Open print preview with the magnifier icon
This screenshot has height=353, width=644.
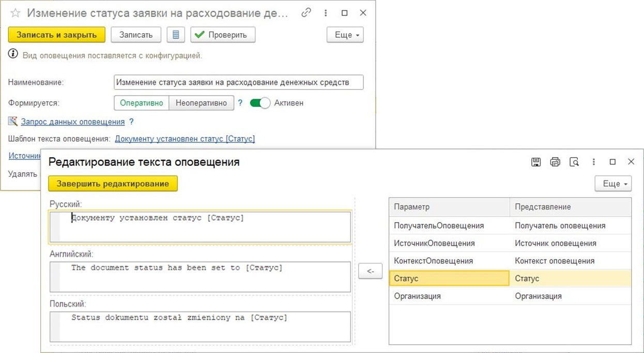click(574, 162)
